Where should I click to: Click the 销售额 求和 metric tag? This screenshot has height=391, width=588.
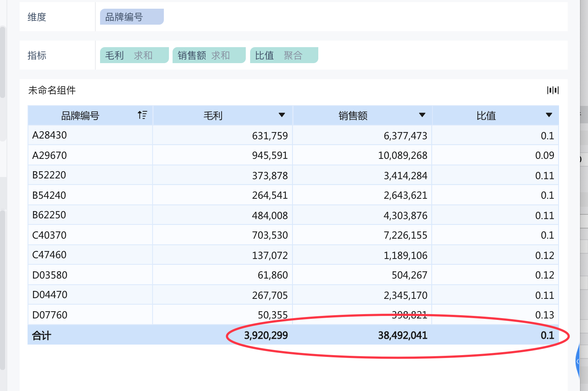pos(209,55)
